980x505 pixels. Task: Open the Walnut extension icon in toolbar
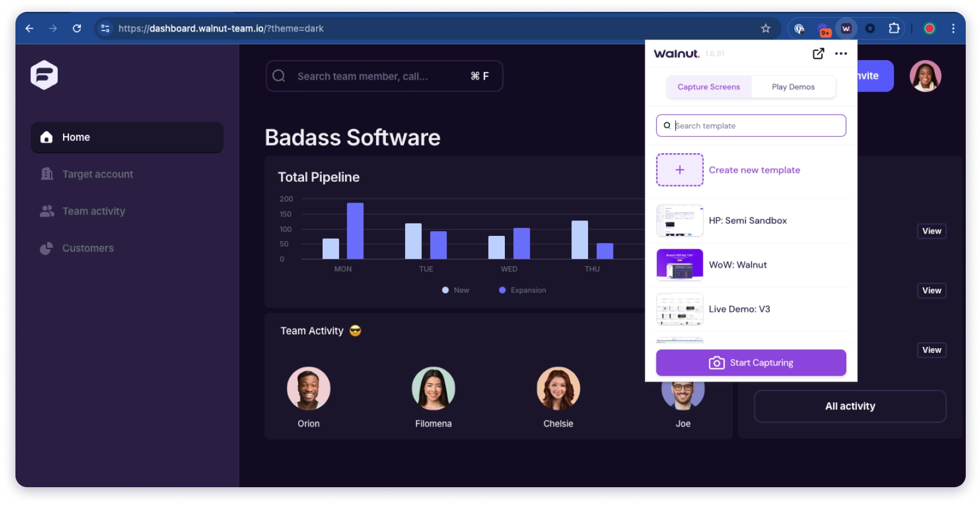[x=846, y=28]
